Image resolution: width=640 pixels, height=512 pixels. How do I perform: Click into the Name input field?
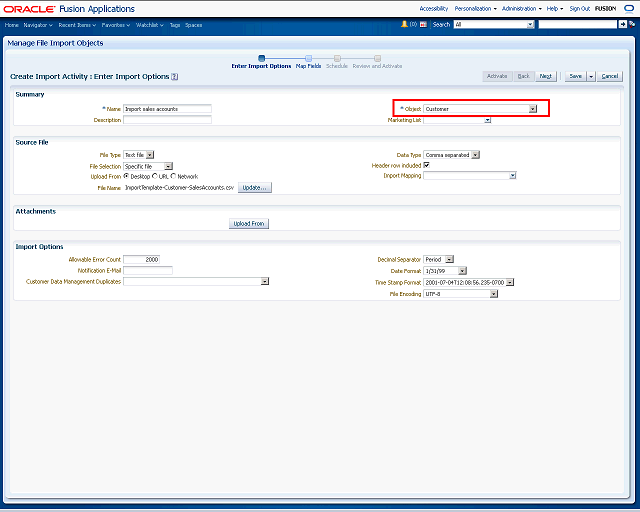(x=167, y=109)
